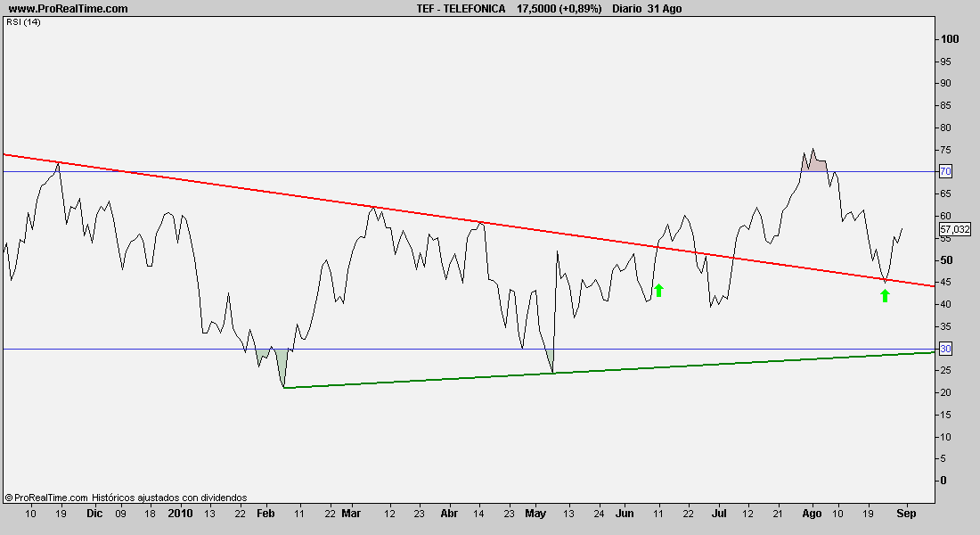Click the 50 mark on the RSI scale
980x535 pixels.
click(x=945, y=260)
